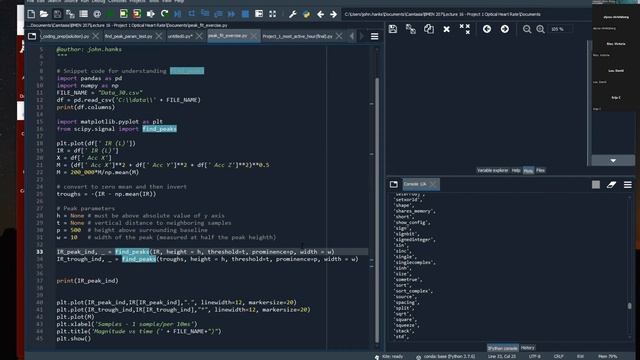Remove current plot X icon
Image resolution: width=640 pixels, height=360 pixels.
[447, 29]
